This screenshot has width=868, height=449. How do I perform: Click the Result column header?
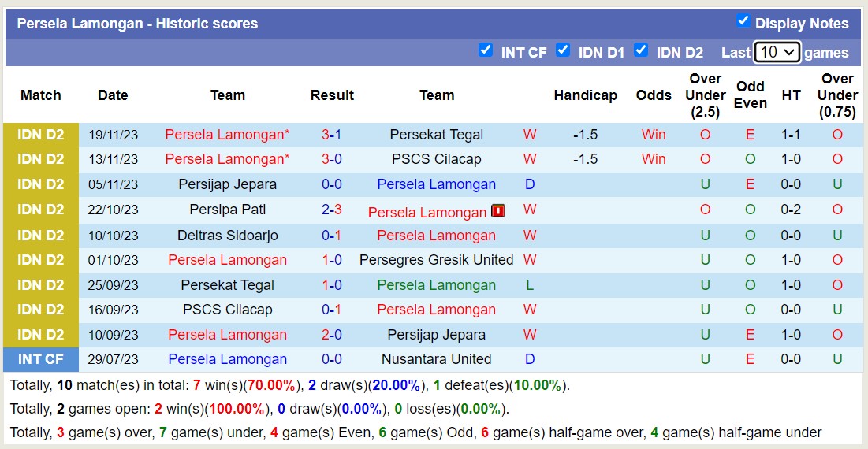tap(332, 95)
